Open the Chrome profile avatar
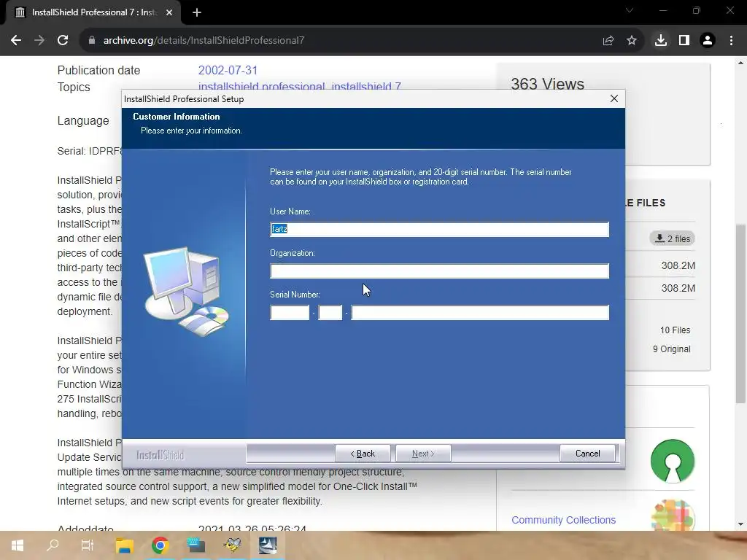The height and width of the screenshot is (560, 747). [x=708, y=41]
